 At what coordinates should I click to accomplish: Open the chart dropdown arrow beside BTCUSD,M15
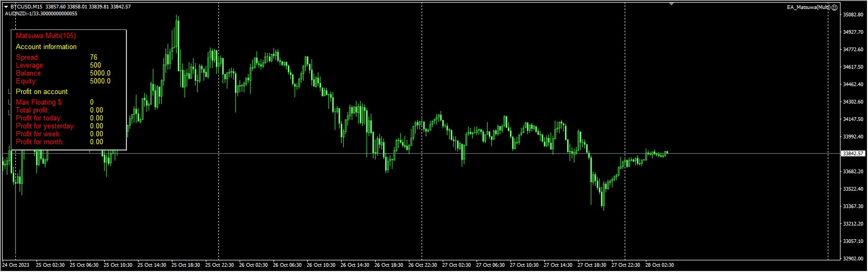coord(6,7)
